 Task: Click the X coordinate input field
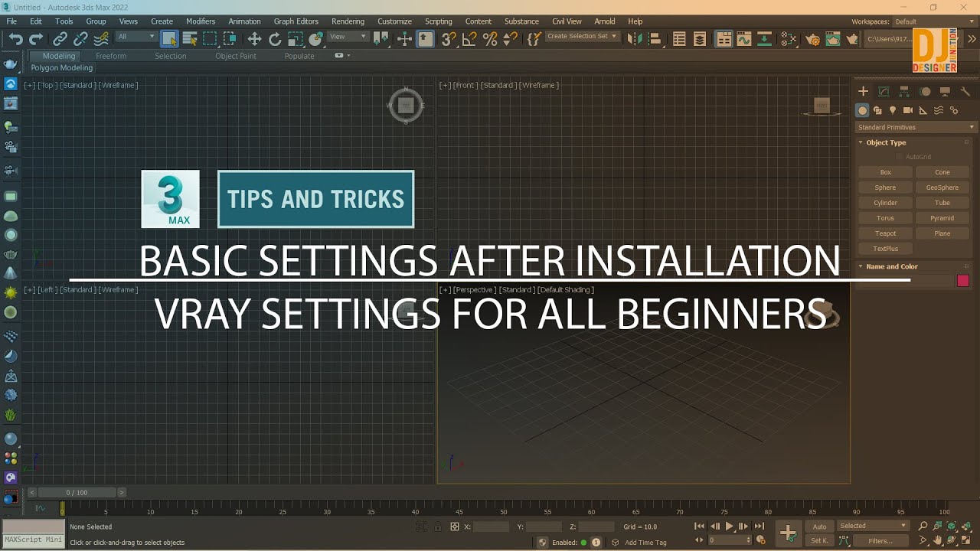click(x=492, y=527)
